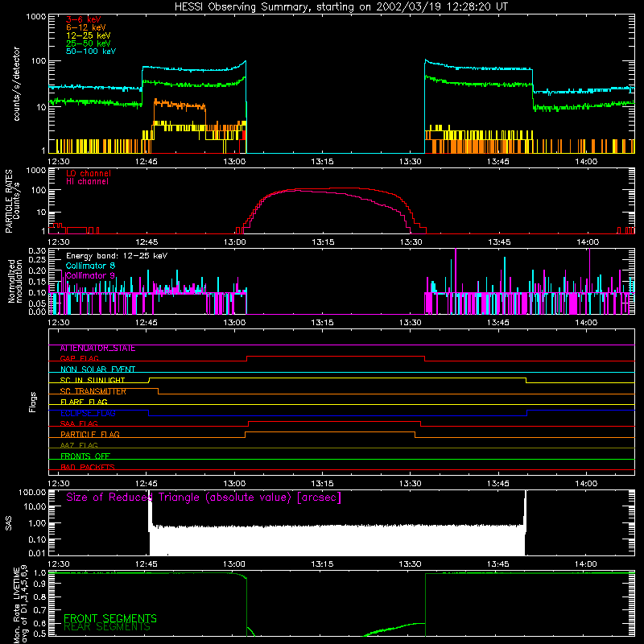644x644 pixels.
Task: Click the "Size of Reduced Triangle" plot label
Action: click(204, 497)
